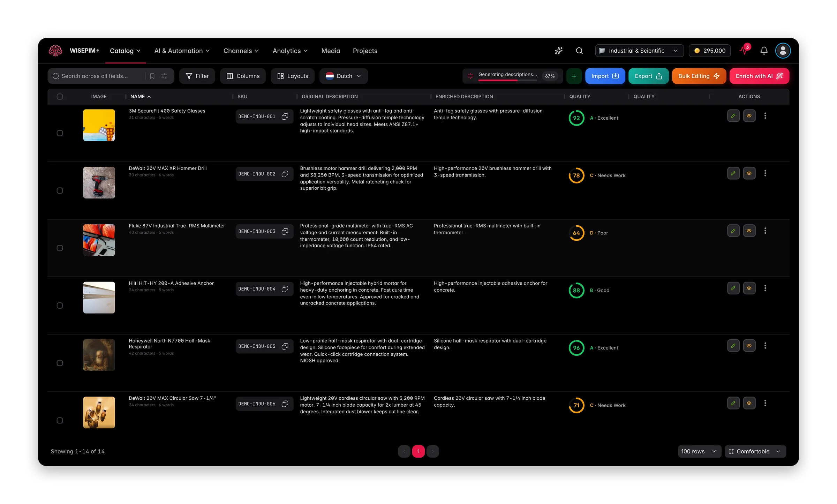837x504 pixels.
Task: Open the Filter button
Action: pyautogui.click(x=197, y=76)
